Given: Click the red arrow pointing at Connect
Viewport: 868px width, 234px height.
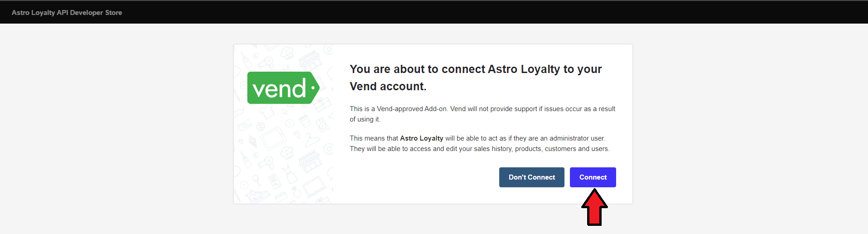Looking at the screenshot, I should 594,208.
